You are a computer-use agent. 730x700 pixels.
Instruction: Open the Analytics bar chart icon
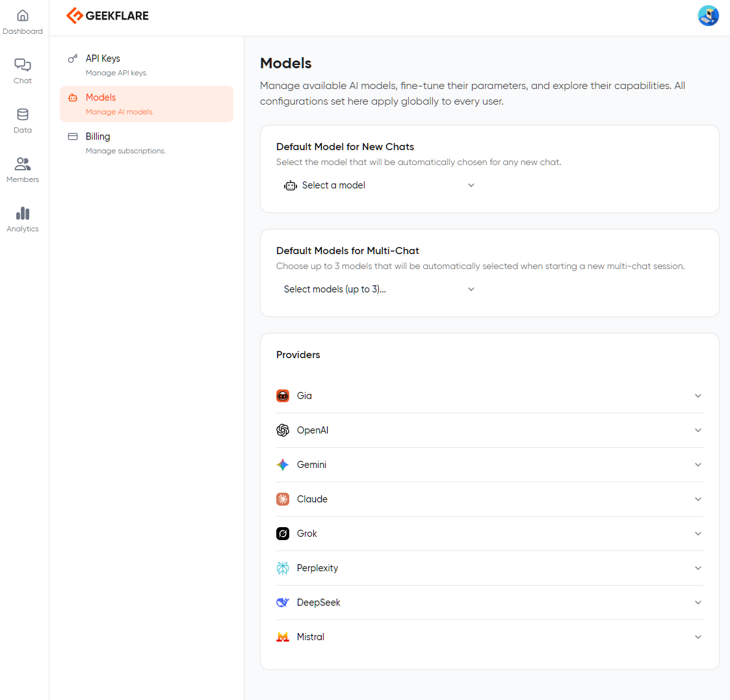[23, 213]
